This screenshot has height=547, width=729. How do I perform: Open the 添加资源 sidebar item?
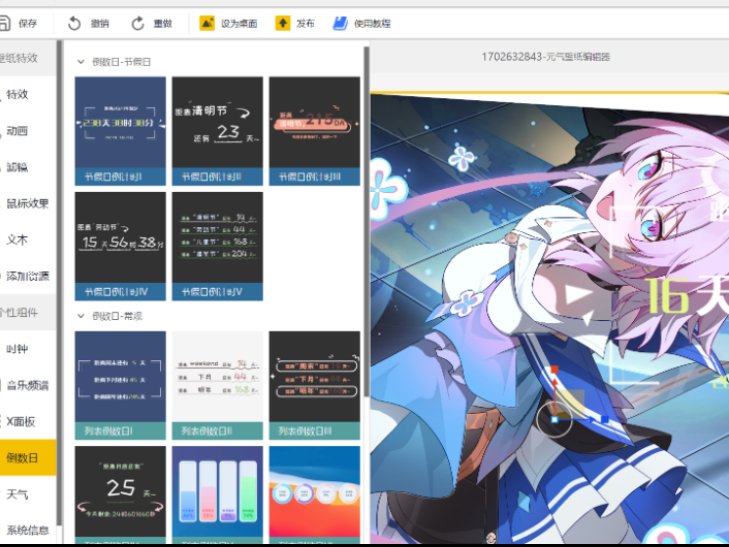27,276
